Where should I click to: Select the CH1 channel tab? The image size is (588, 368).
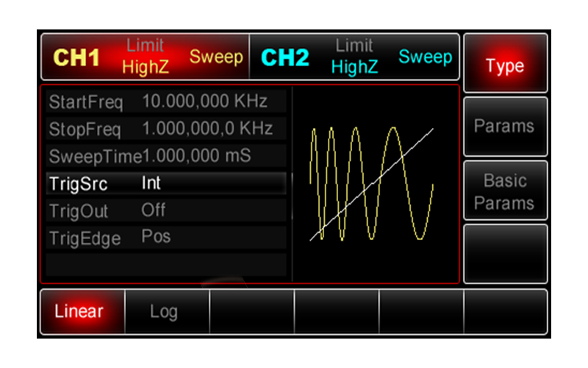tap(76, 58)
